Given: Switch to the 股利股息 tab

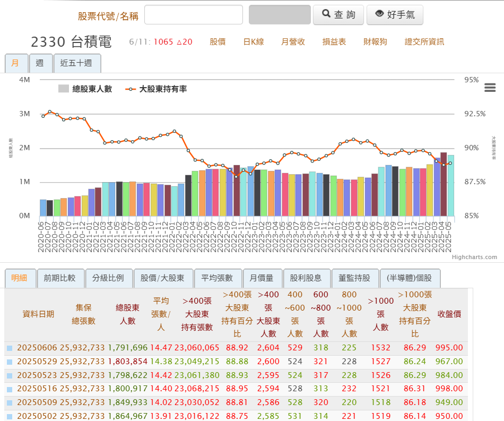Looking at the screenshot, I should 307,278.
